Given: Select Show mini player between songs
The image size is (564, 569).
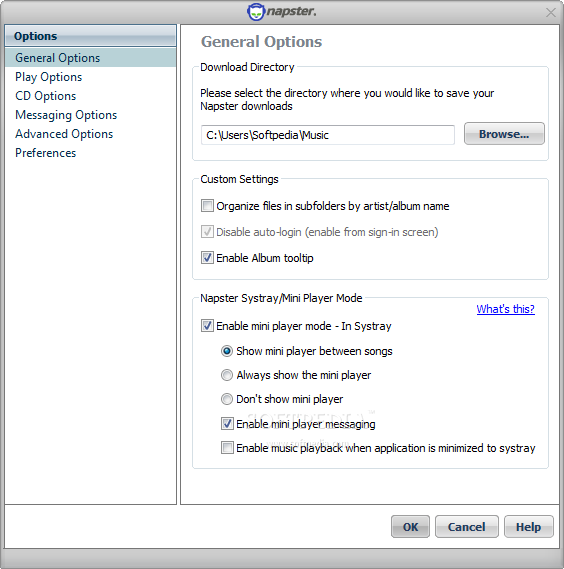Looking at the screenshot, I should [227, 351].
